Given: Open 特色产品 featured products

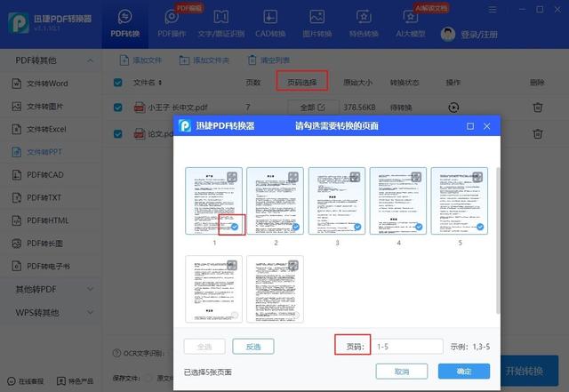Looking at the screenshot, I should (76, 381).
